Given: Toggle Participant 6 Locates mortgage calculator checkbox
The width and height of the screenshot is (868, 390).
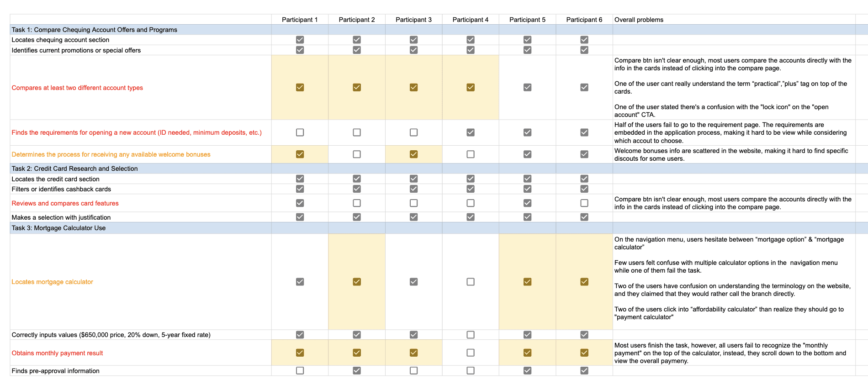Looking at the screenshot, I should click(x=584, y=282).
